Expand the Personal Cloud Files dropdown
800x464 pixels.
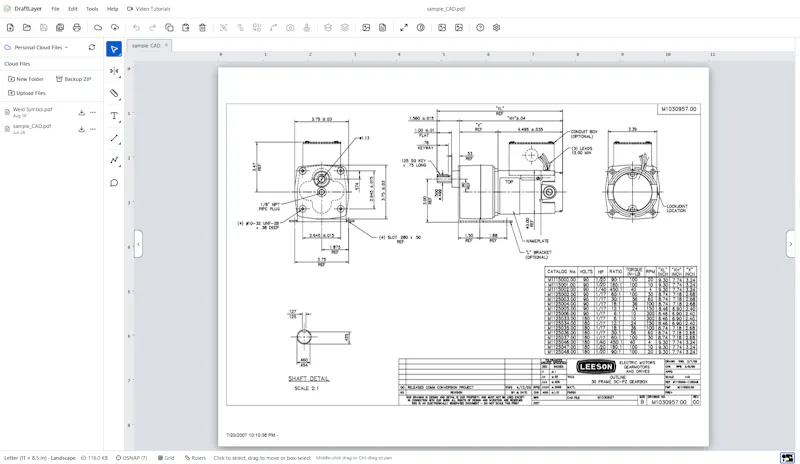coord(36,47)
